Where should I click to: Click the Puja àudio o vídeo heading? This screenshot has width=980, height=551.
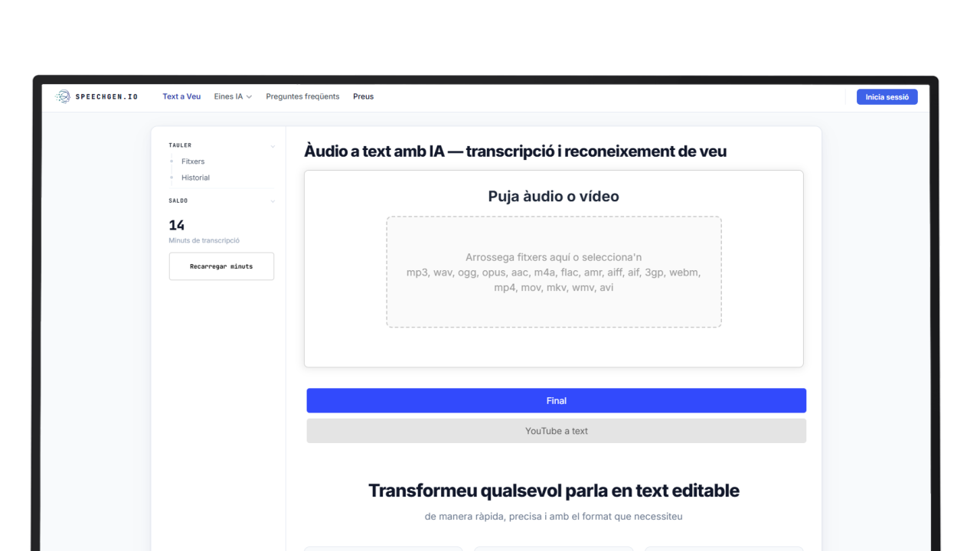[554, 197]
